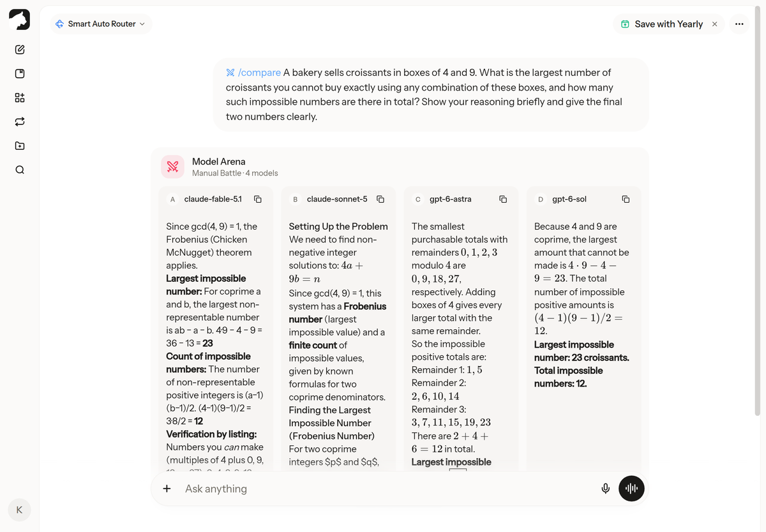Click Save with Yearly offer
The image size is (766, 532).
tap(661, 24)
